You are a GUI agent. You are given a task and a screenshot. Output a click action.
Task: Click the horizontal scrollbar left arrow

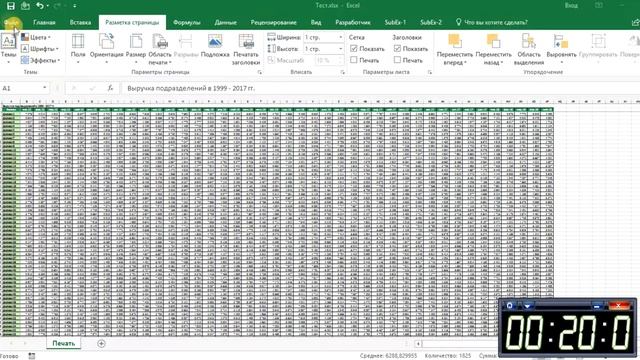tap(418, 344)
